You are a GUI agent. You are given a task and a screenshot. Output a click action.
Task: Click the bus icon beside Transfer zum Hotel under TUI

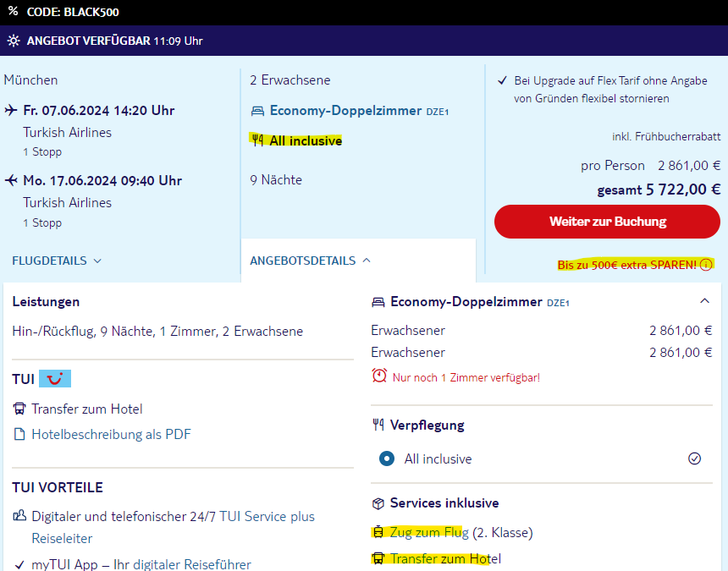(19, 409)
